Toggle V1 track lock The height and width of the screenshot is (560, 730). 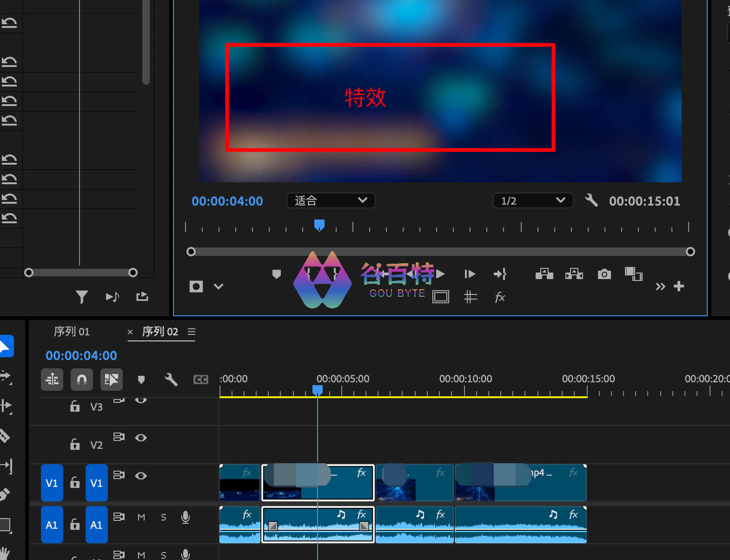[74, 482]
